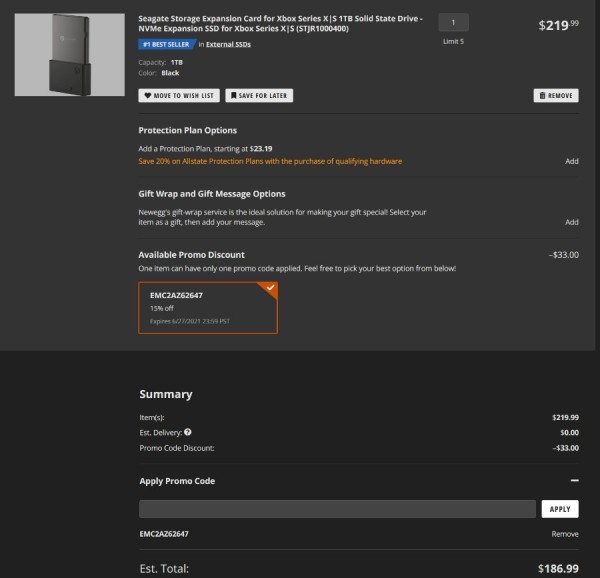Select the EMC2AZ62647 15% off promo card

point(208,308)
